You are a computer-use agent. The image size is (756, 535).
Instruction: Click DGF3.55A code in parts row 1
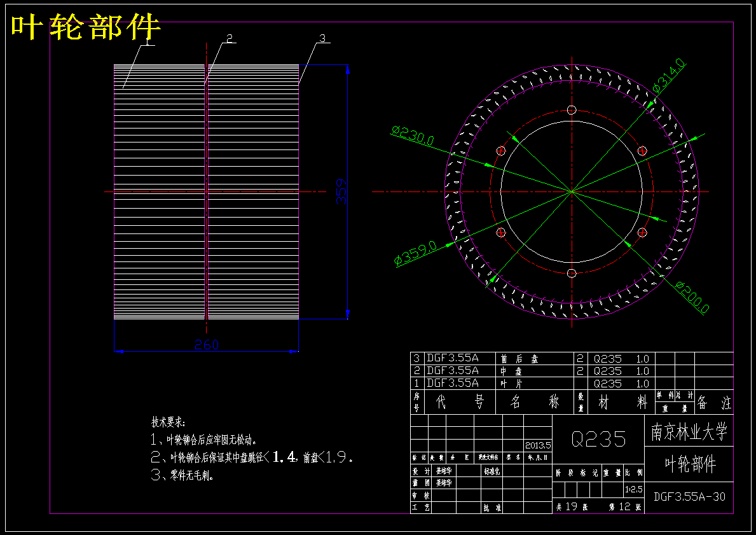[453, 383]
